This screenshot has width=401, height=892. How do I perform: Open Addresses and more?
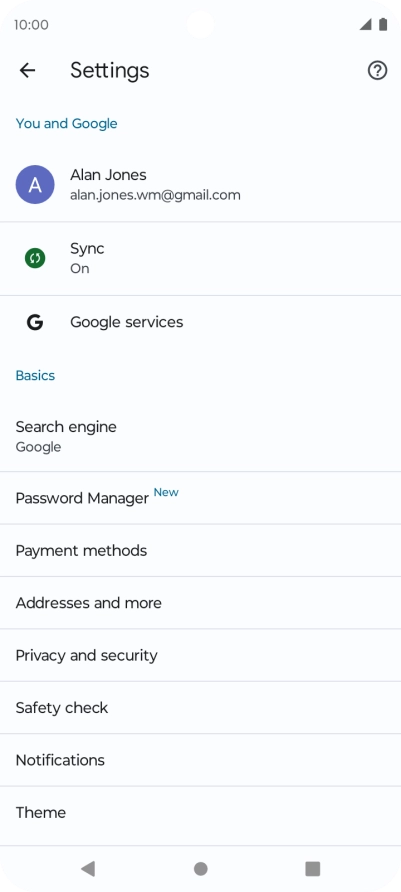click(200, 602)
